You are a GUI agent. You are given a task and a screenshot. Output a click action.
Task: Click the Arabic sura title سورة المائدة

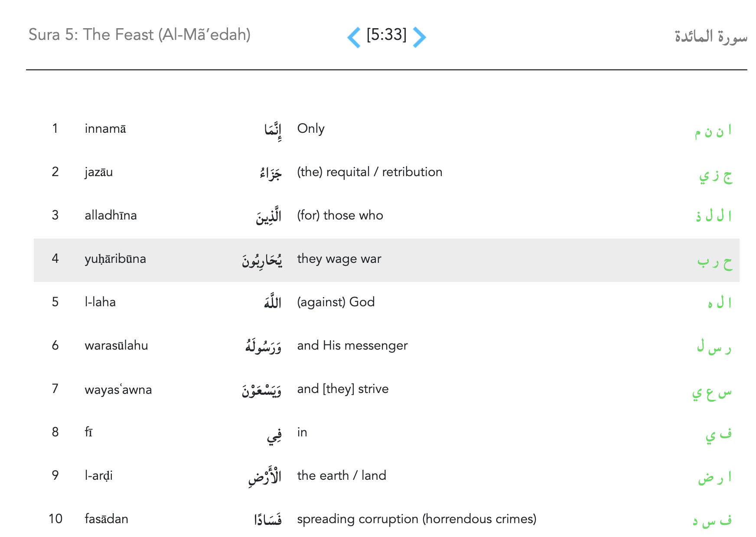(710, 36)
